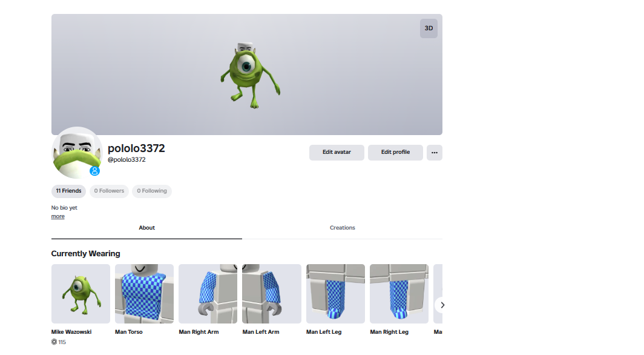
Task: Click the Man Right Leg item name
Action: 389,332
